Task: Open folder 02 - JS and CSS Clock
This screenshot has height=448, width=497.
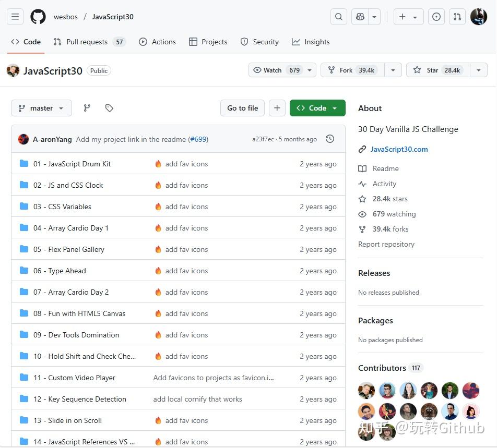Action: (68, 185)
